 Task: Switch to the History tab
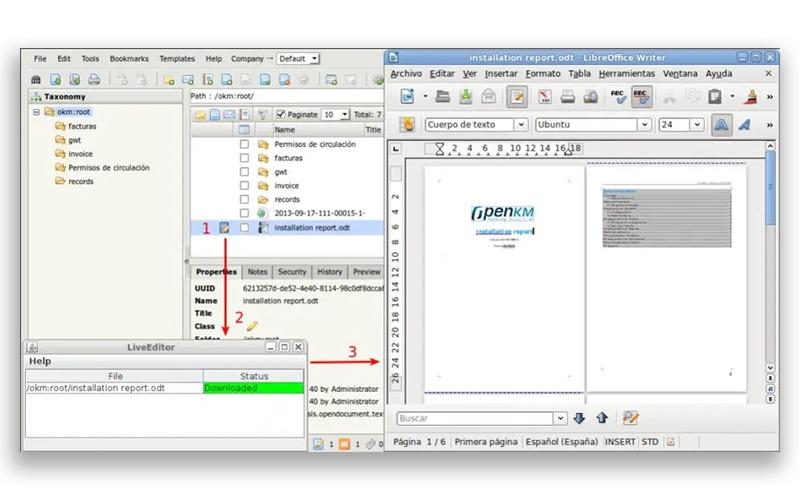(330, 272)
